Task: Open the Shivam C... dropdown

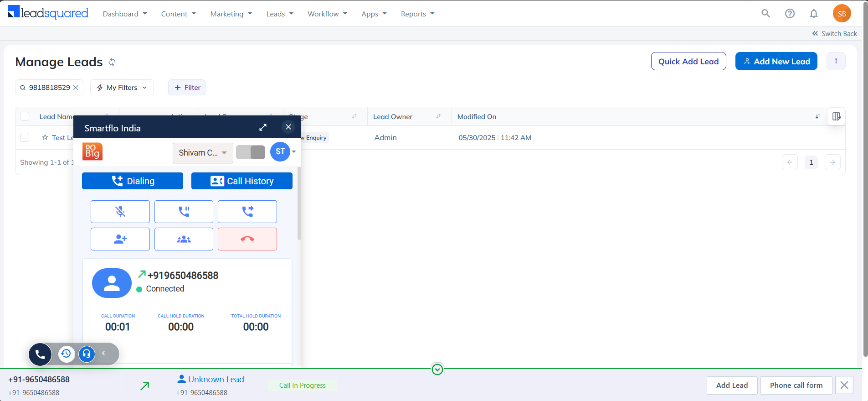Action: pyautogui.click(x=203, y=153)
